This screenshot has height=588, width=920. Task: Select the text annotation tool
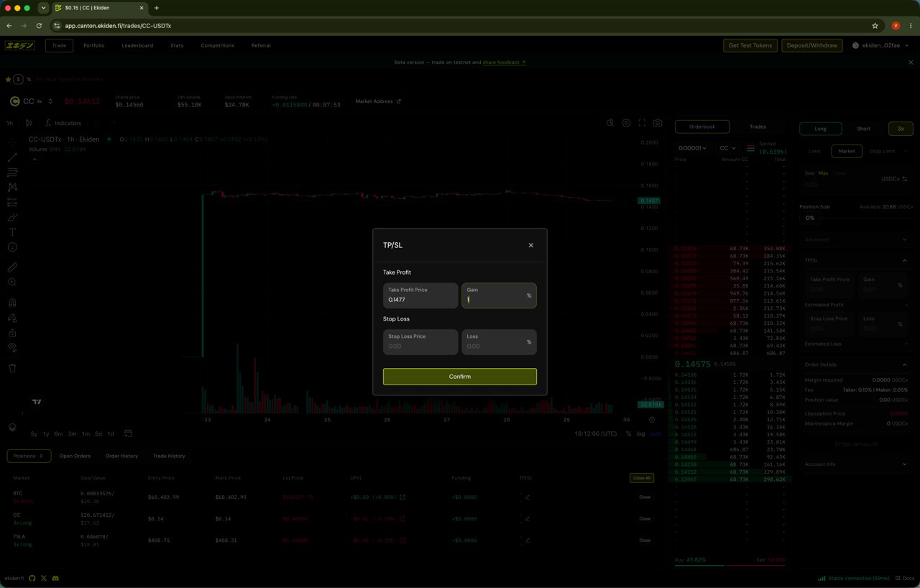pyautogui.click(x=12, y=232)
